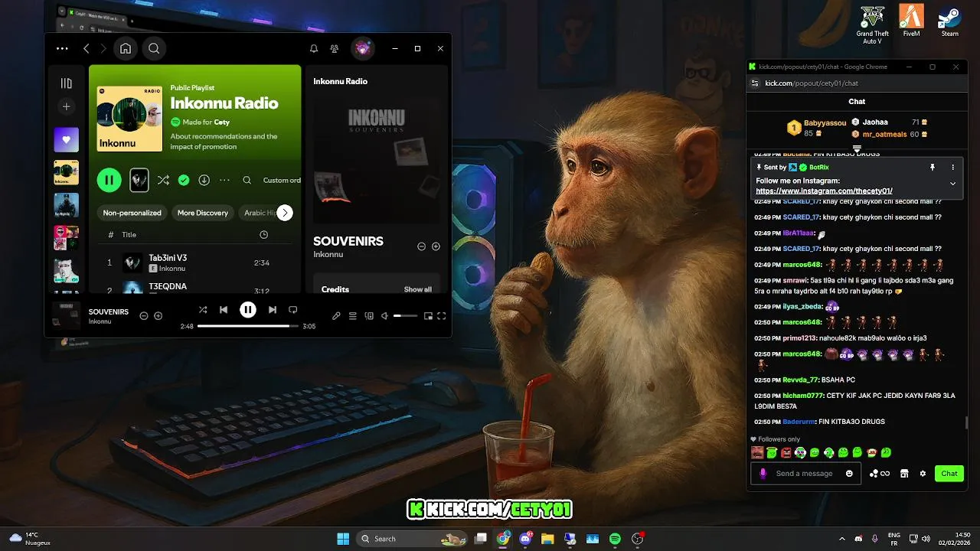
Task: Toggle shuffle in bottom player bar
Action: click(203, 310)
